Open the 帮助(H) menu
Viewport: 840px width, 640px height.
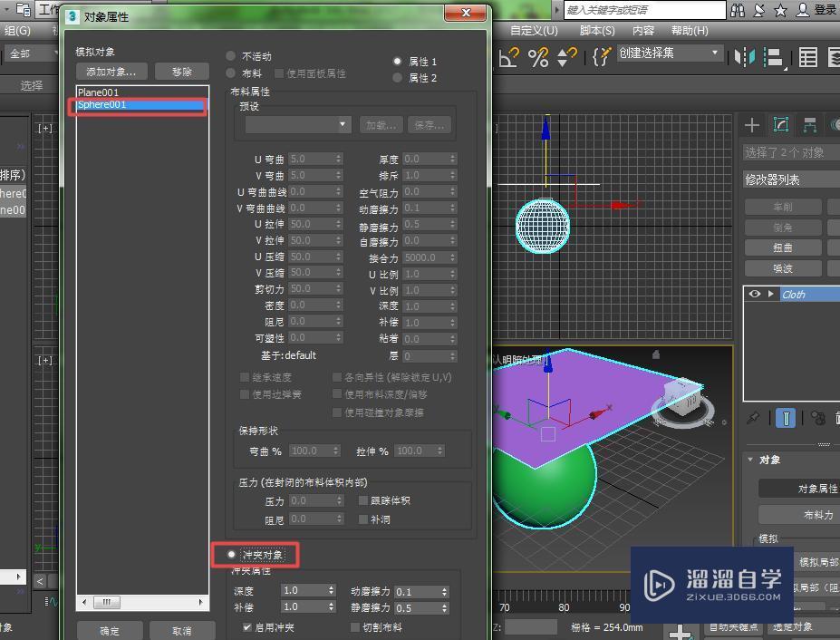(x=690, y=31)
